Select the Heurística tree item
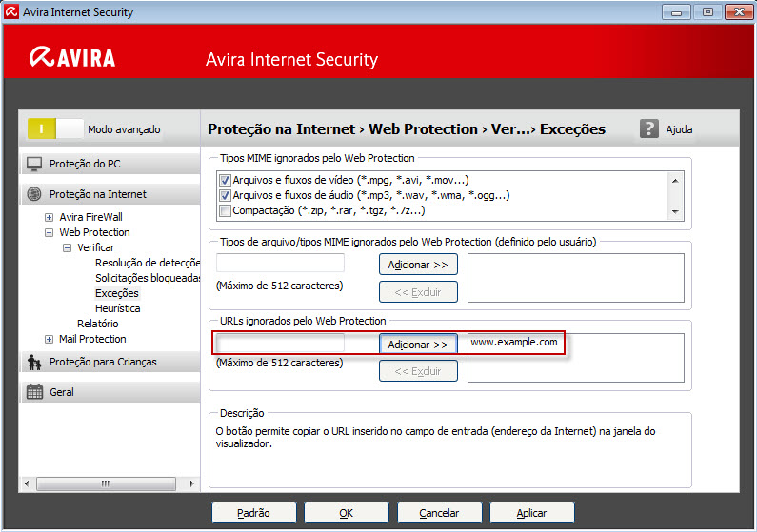The height and width of the screenshot is (532, 757). [118, 308]
